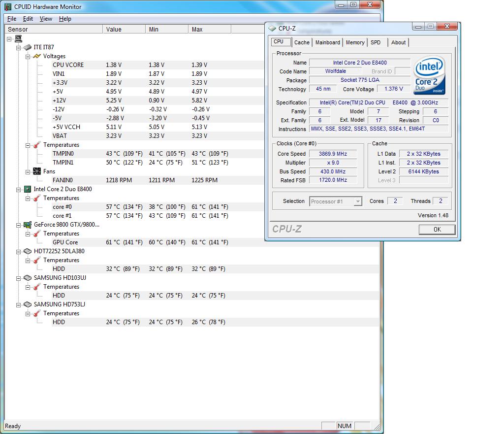Select the TMPIN1 temperature row
Screen dimensions: 504x434
[157, 163]
